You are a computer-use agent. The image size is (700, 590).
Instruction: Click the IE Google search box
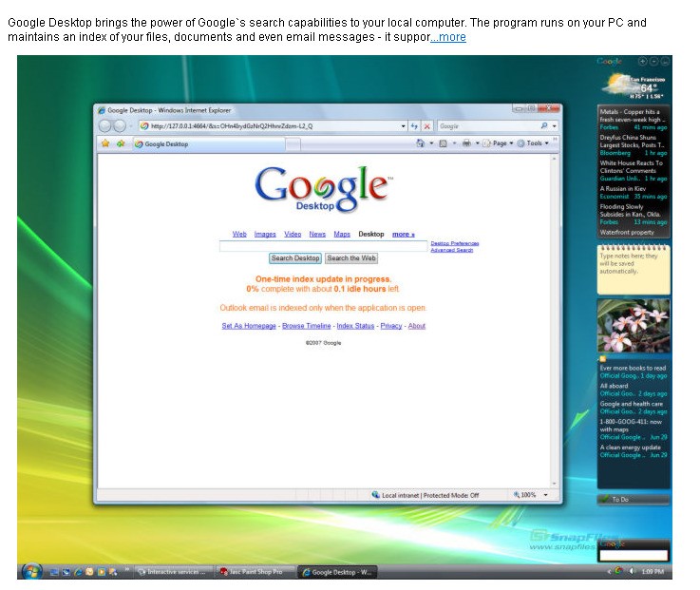pyautogui.click(x=488, y=126)
